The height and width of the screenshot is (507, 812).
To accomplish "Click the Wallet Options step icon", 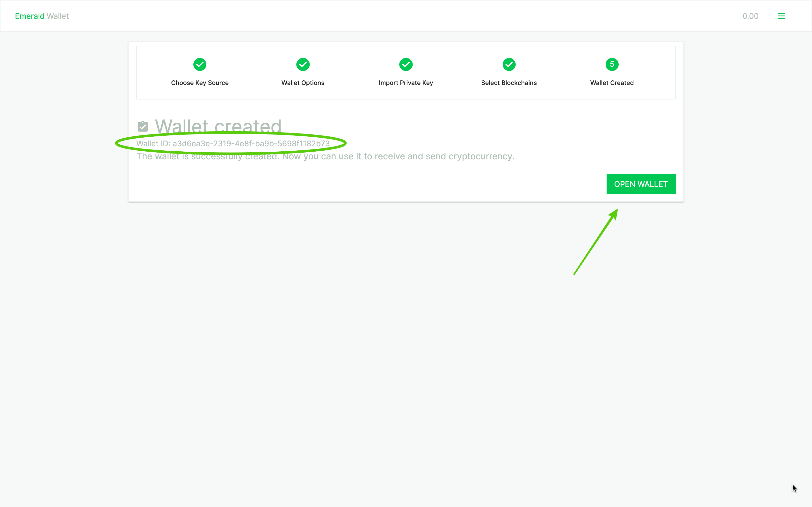I will pyautogui.click(x=303, y=64).
